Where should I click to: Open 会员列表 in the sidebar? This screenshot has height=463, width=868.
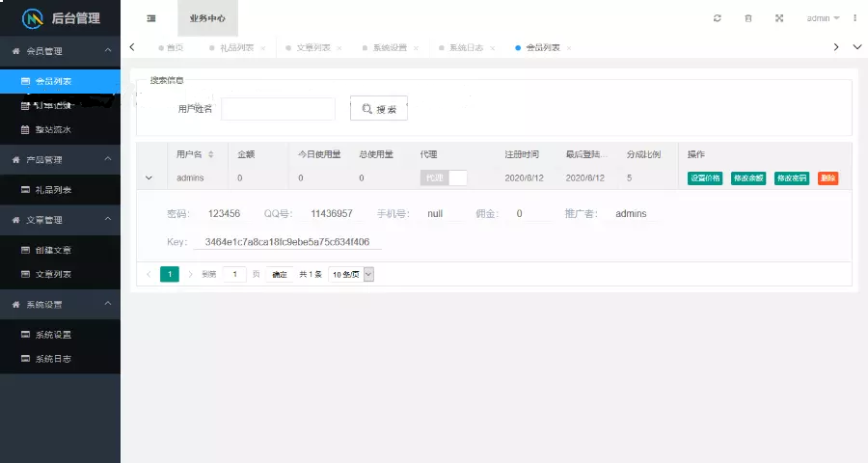[x=60, y=81]
